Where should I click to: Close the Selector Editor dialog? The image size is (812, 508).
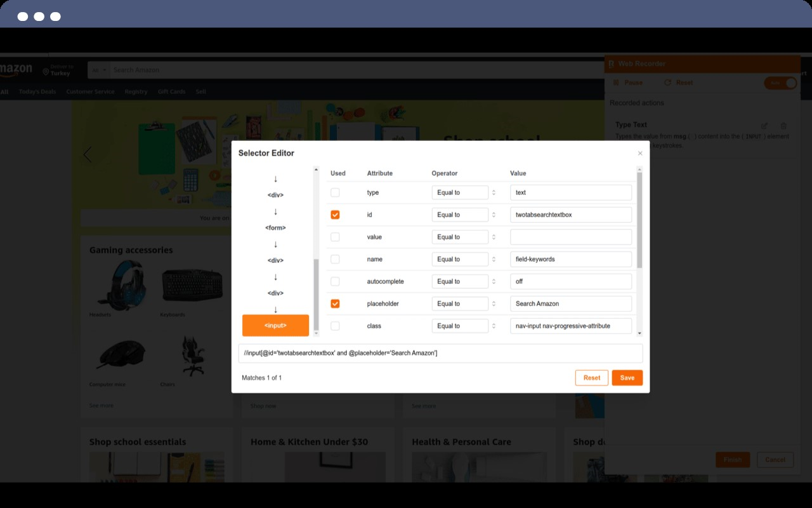click(x=640, y=153)
